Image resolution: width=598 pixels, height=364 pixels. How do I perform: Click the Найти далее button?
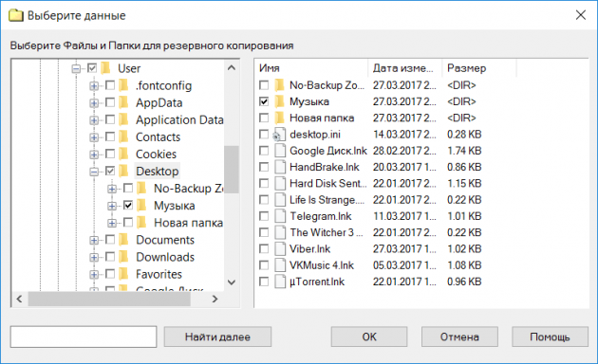pos(217,337)
